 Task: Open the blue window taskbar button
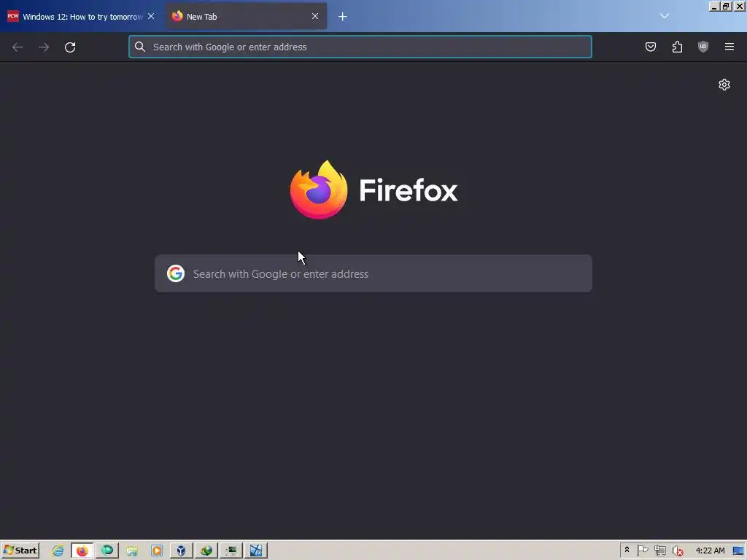[256, 551]
